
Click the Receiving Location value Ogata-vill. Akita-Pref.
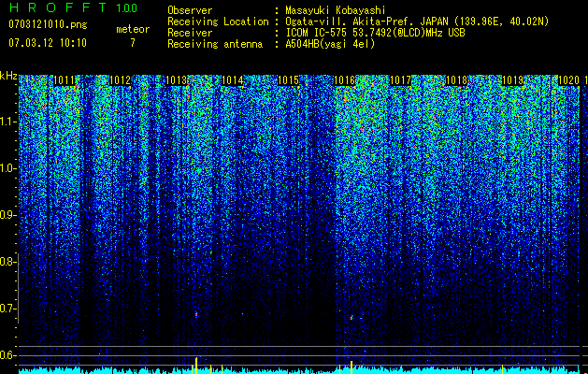[348, 22]
